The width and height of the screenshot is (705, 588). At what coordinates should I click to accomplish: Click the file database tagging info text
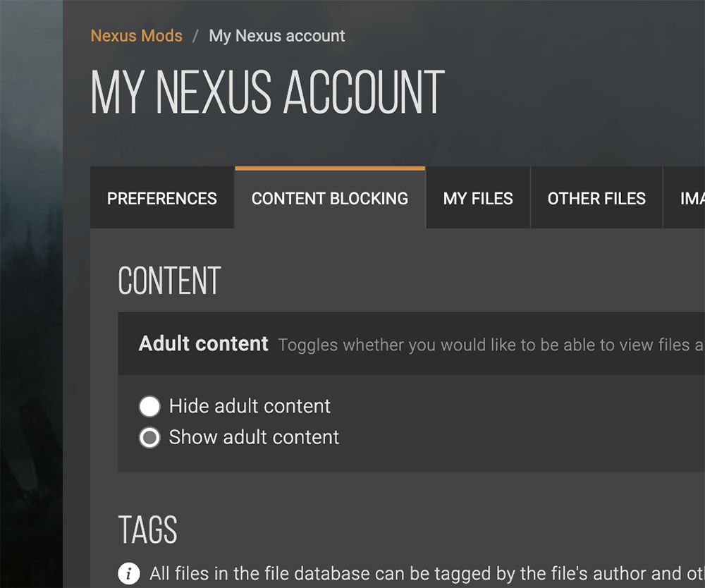(427, 574)
